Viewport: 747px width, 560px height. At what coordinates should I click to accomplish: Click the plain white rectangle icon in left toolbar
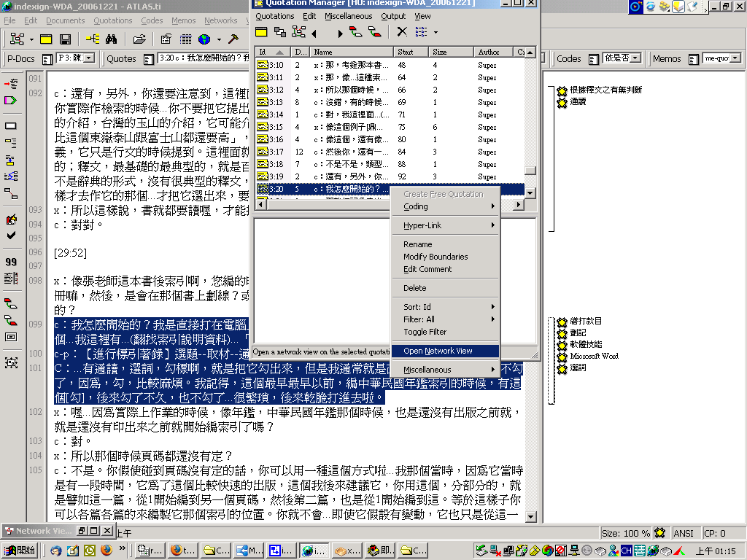click(x=11, y=126)
